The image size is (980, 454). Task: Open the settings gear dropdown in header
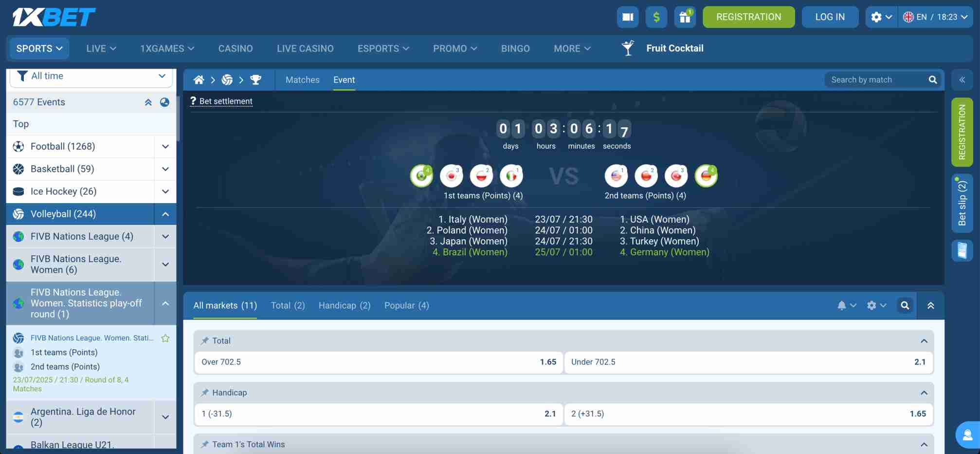pyautogui.click(x=881, y=17)
